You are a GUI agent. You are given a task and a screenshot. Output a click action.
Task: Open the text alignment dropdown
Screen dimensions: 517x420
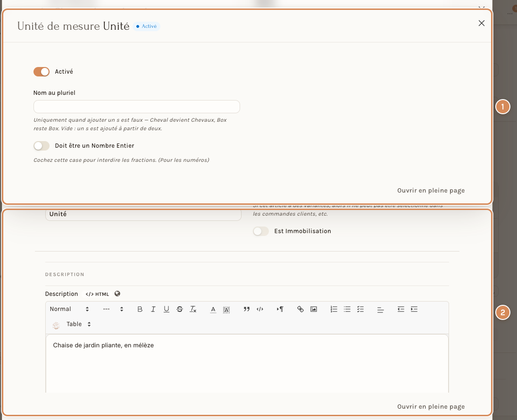381,309
